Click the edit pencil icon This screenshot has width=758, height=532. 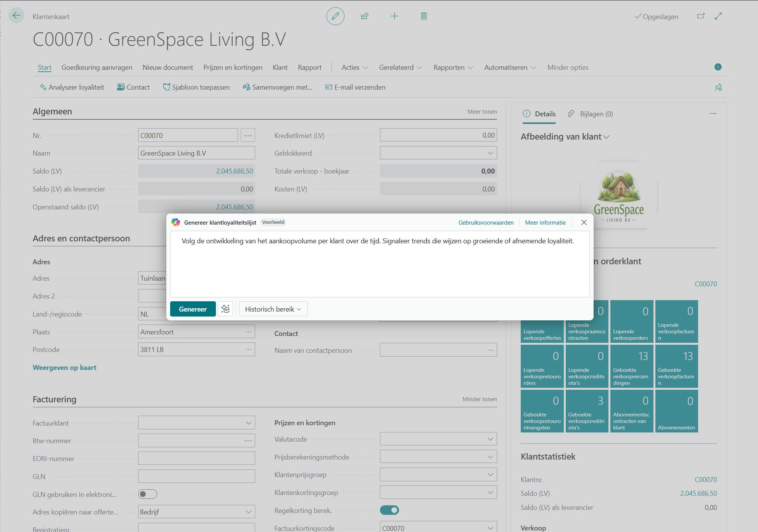[x=335, y=16]
